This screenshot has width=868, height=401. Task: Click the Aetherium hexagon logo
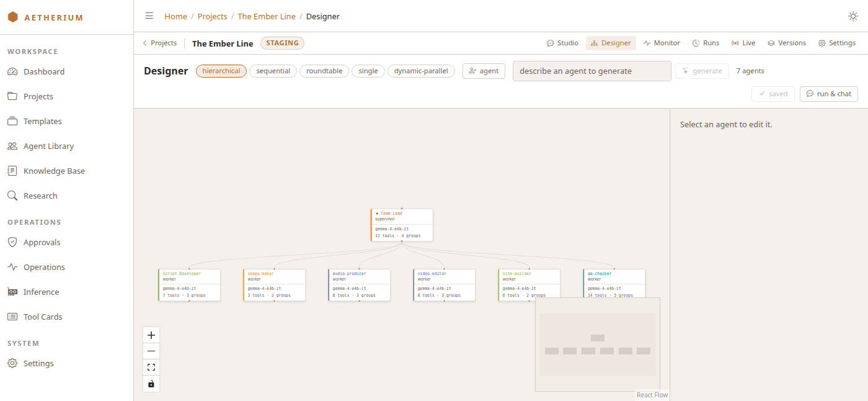[12, 17]
